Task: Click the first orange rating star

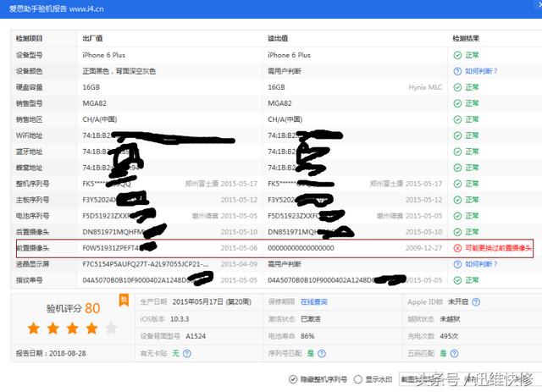Action: coord(34,328)
